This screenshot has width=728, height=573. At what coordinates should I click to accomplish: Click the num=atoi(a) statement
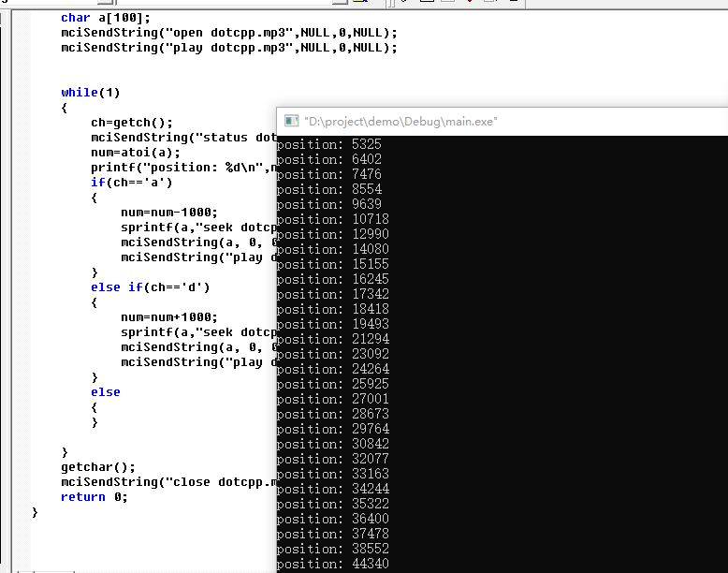135,153
